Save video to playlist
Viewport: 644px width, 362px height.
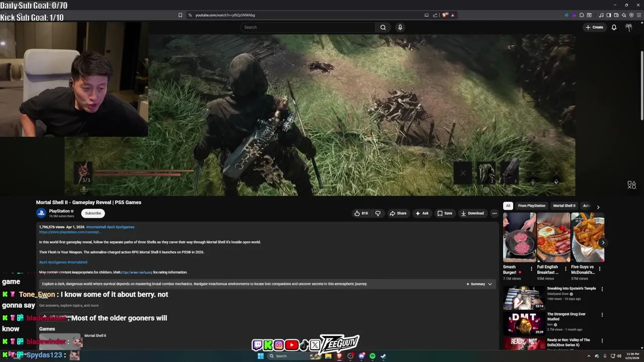point(444,213)
